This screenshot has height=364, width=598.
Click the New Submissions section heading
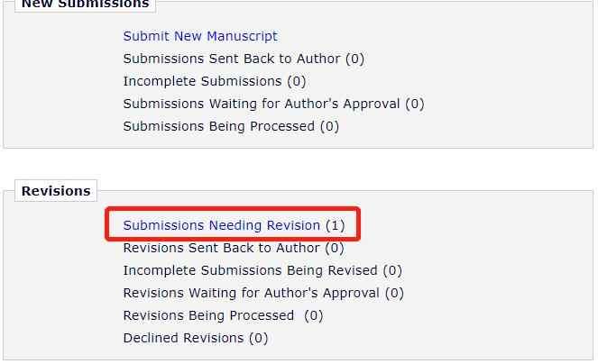pos(85,5)
